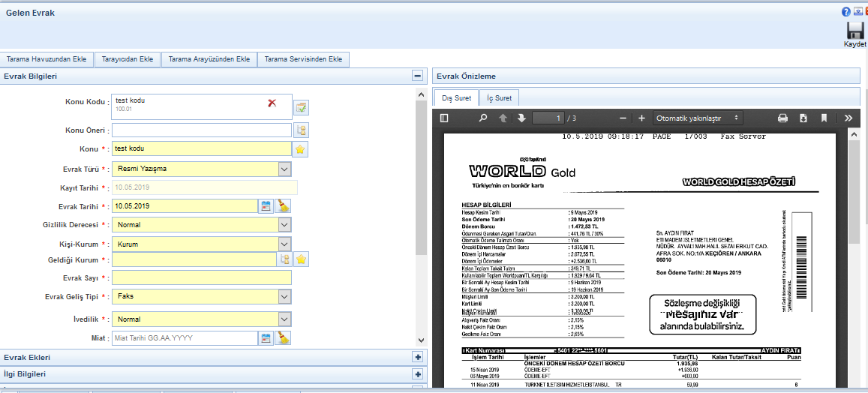Clear Miat date with broom icon

(283, 338)
